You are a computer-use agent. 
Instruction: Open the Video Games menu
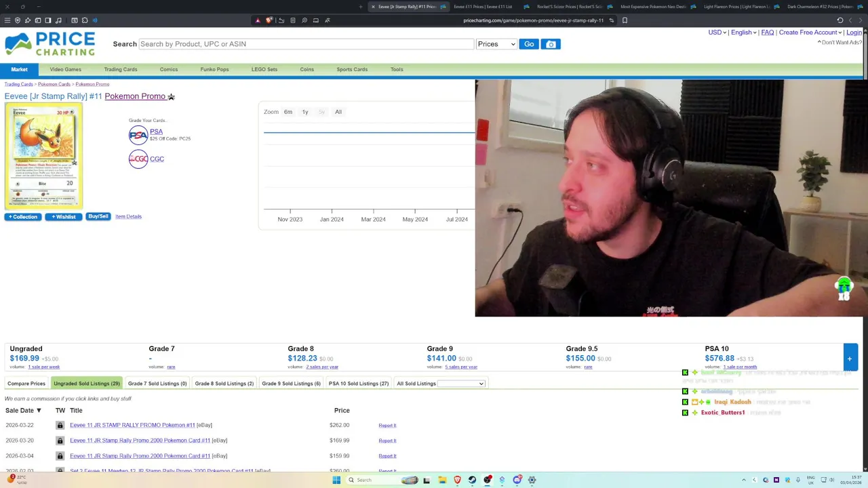pos(65,69)
